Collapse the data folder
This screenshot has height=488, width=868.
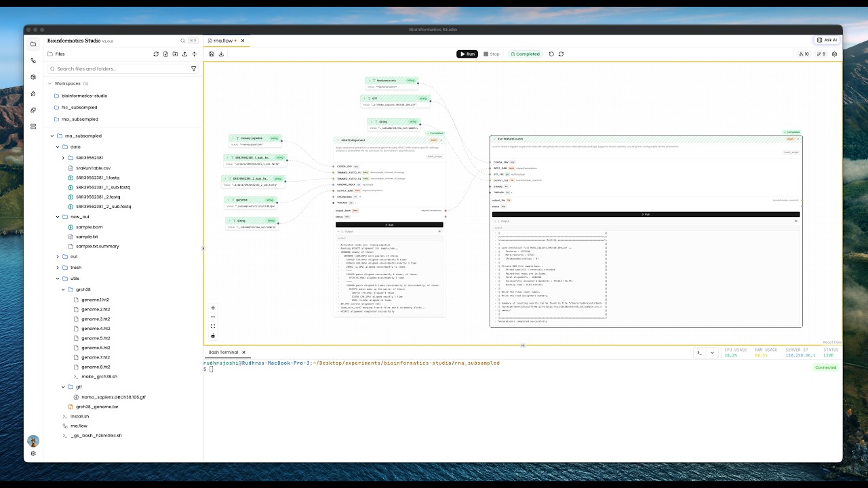[x=58, y=146]
